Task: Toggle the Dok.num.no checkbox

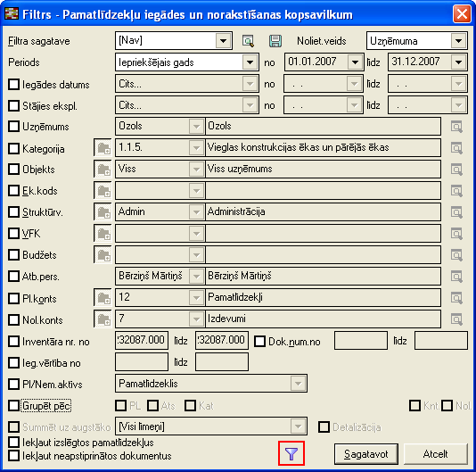Action: click(x=260, y=342)
